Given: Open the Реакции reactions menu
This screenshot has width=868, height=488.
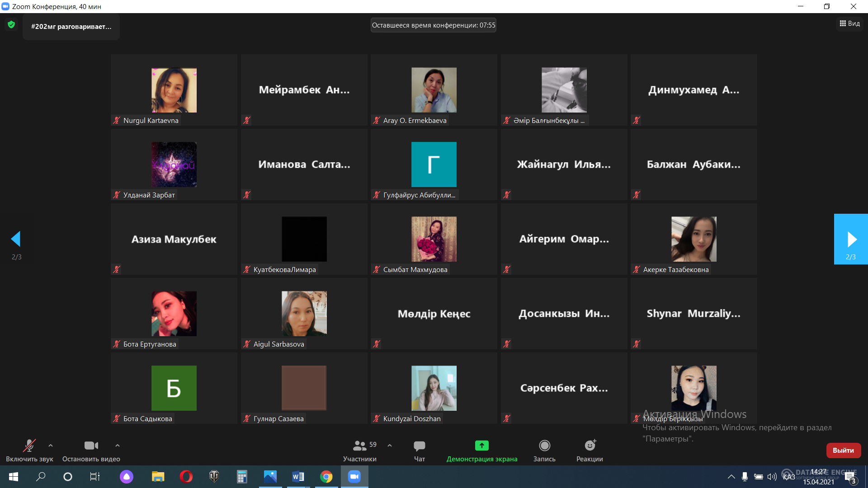Looking at the screenshot, I should click(x=590, y=446).
